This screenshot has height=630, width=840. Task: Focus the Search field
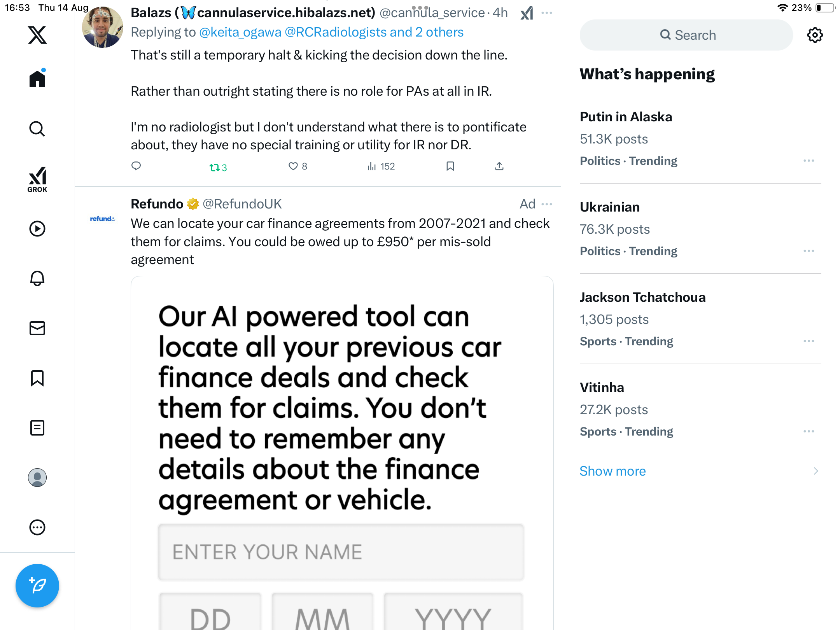click(x=686, y=35)
